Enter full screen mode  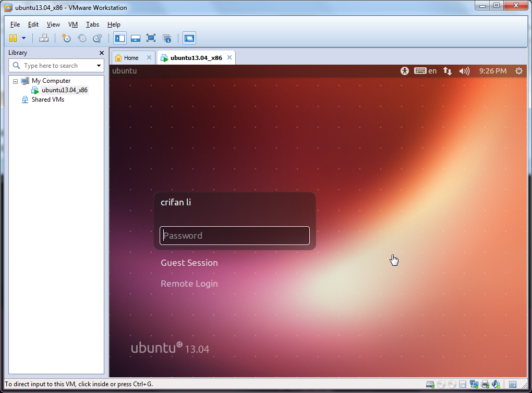pos(151,38)
